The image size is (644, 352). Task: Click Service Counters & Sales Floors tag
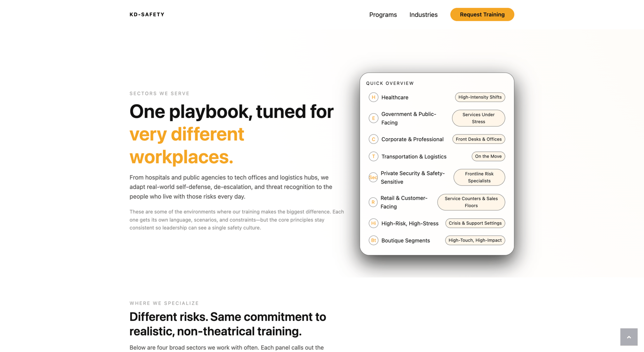(x=471, y=202)
